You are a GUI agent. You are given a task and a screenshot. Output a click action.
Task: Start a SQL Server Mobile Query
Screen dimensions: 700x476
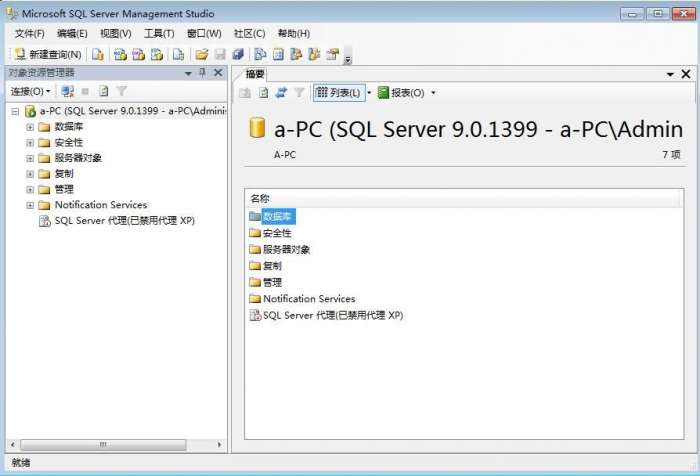pyautogui.click(x=178, y=54)
